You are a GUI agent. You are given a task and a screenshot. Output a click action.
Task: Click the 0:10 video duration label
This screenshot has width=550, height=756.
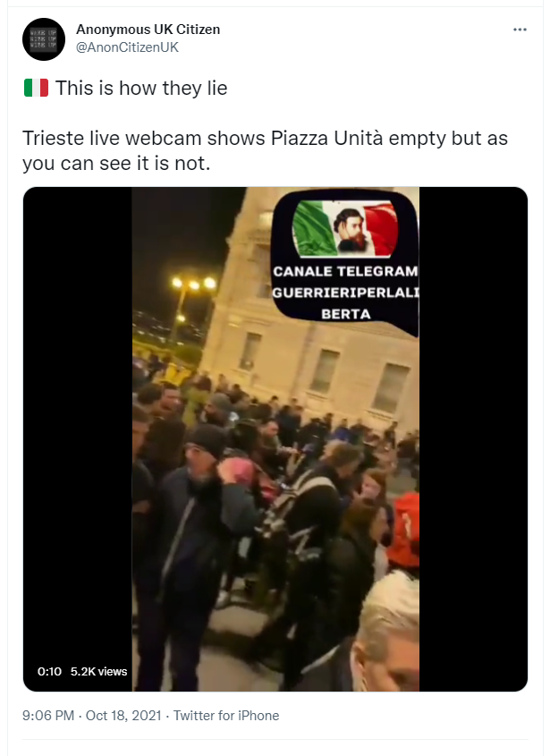click(x=50, y=671)
